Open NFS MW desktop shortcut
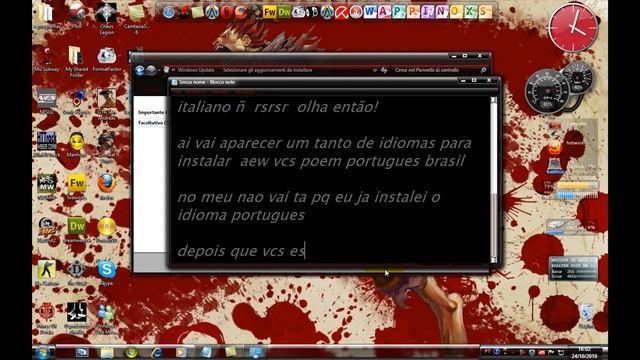This screenshot has width=640, height=360. [x=47, y=187]
